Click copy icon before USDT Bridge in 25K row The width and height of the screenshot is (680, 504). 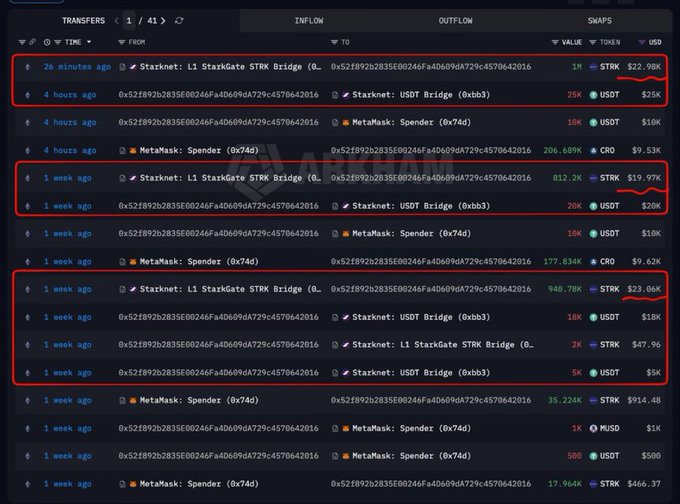click(x=335, y=95)
